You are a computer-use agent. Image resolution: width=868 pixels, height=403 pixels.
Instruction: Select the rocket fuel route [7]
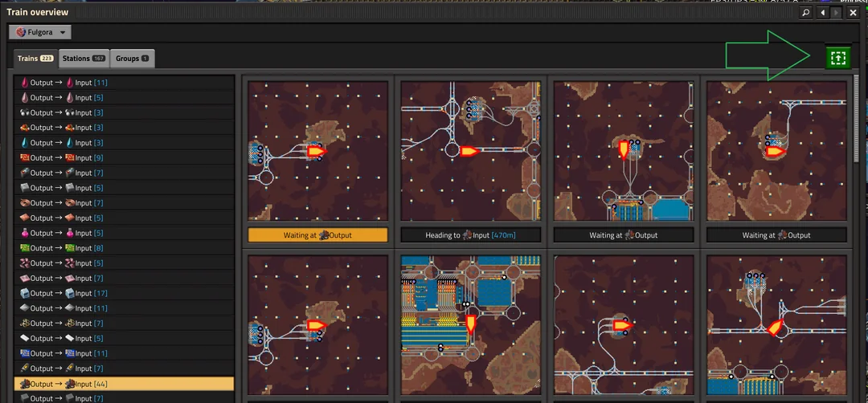124,368
